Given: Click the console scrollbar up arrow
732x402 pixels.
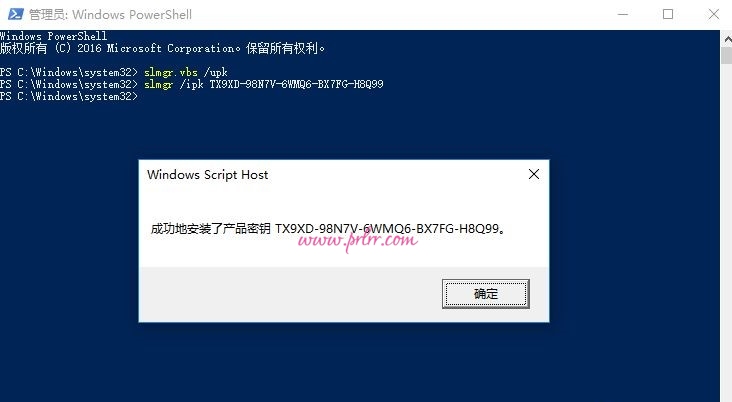Looking at the screenshot, I should tap(727, 40).
